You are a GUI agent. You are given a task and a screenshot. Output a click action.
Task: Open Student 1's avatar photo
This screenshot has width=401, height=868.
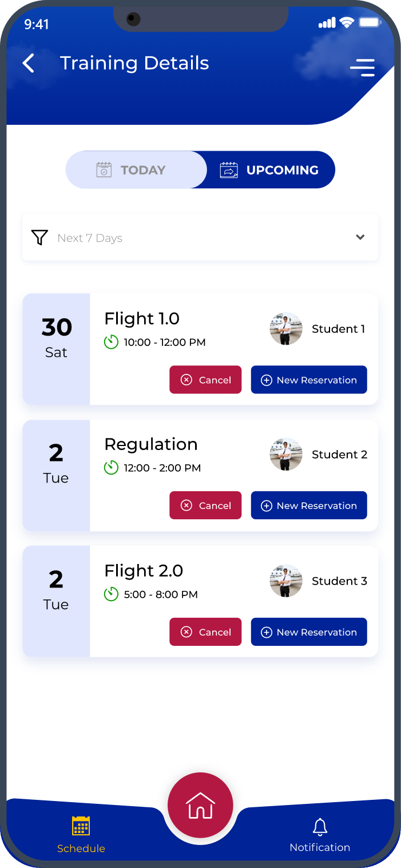286,328
